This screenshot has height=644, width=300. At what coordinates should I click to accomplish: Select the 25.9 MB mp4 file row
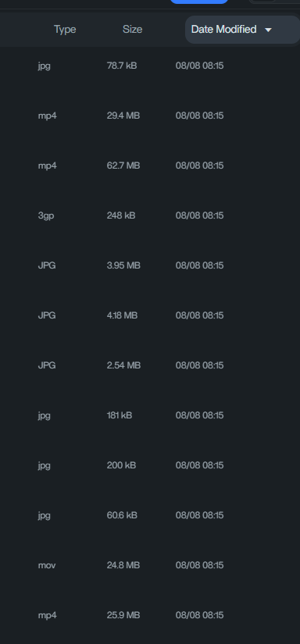(x=150, y=615)
